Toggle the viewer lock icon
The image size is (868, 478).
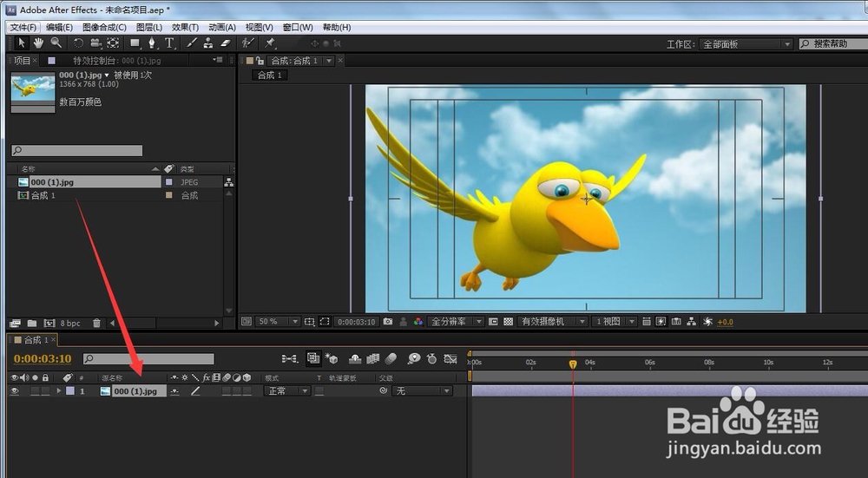point(260,61)
